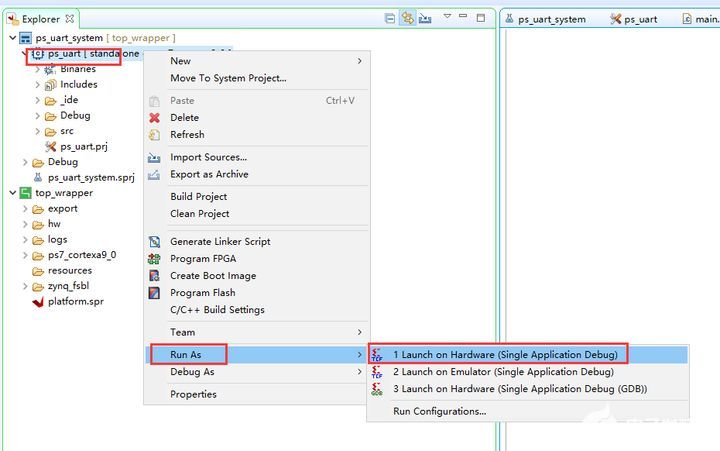Select Launch on Hardware (Single Application Debug)
This screenshot has height=451, width=720.
[x=528, y=355]
